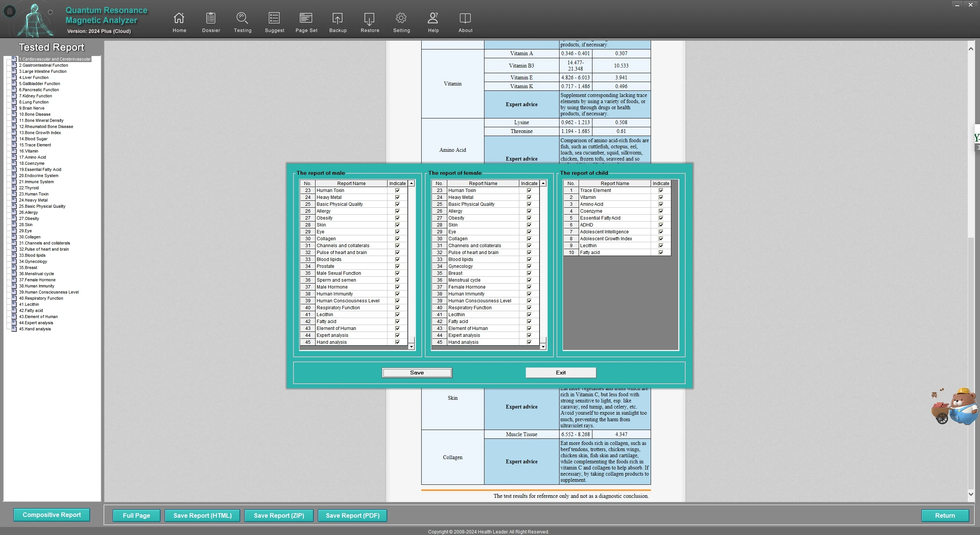Open the Home icon in toolbar
Image resolution: width=980 pixels, height=535 pixels.
coord(179,18)
